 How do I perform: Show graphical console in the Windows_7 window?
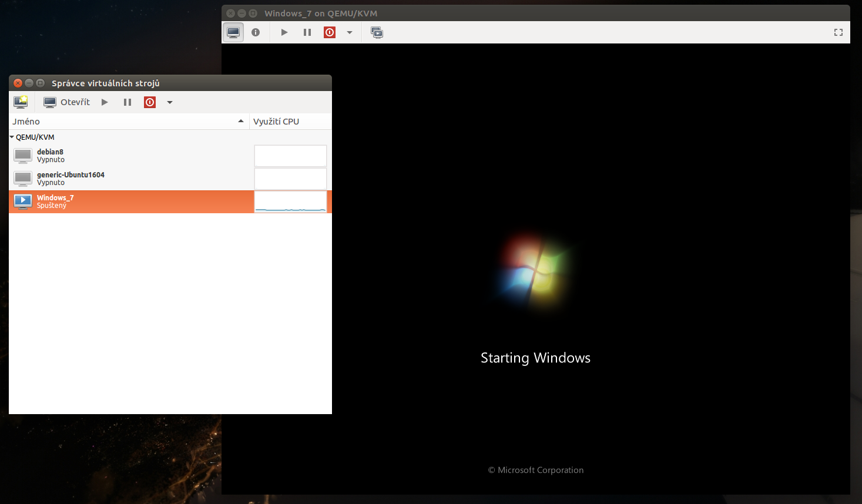[233, 32]
